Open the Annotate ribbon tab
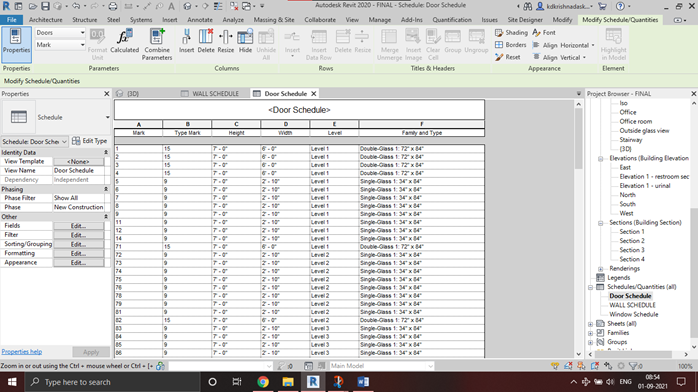This screenshot has height=392, width=698. [200, 20]
